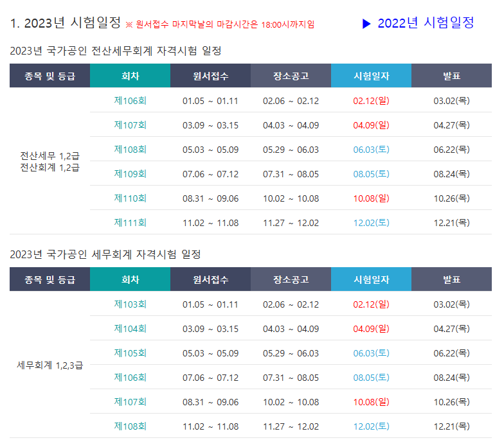Click 제107회 in the 전산세무회계 table
Image resolution: width=504 pixels, height=447 pixels.
130,125
